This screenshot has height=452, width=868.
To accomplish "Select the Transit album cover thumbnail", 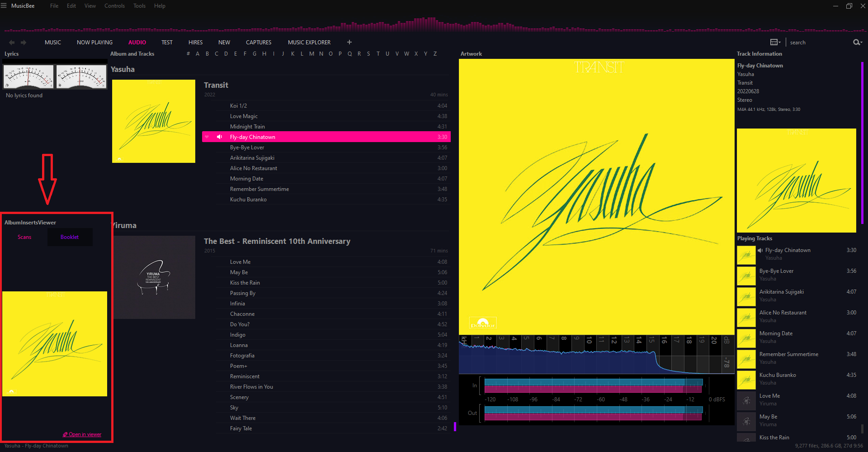I will tap(154, 121).
